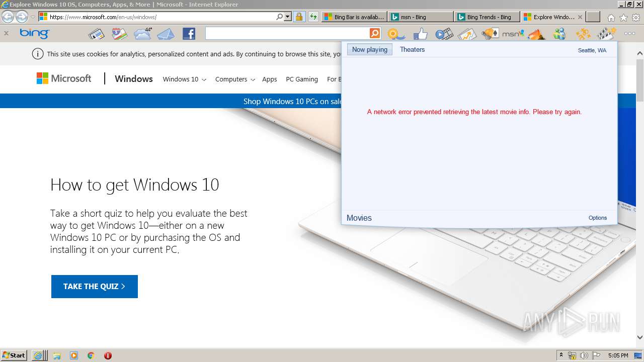Viewport: 644px width, 362px height.
Task: Click the security padlock icon in the address bar
Action: (x=299, y=17)
